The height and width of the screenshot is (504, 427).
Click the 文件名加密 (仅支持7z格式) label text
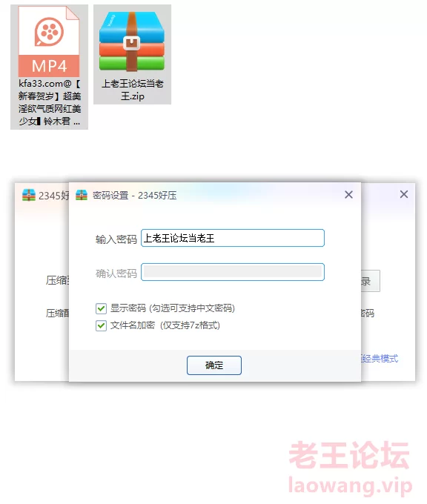coord(165,325)
